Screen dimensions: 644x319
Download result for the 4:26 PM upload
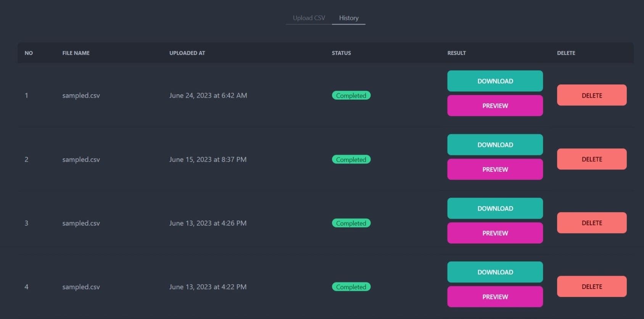point(495,208)
